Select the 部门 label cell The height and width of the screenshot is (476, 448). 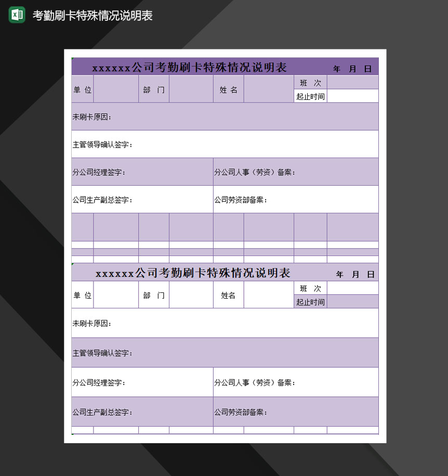[153, 88]
